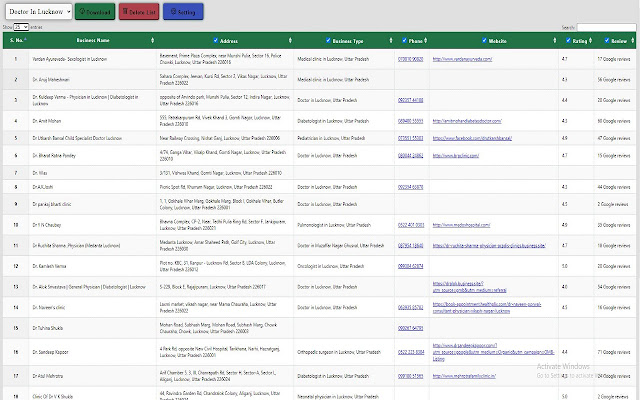The height and width of the screenshot is (400, 640).
Task: Click the 56 Google reviews cell
Action: coord(615,80)
